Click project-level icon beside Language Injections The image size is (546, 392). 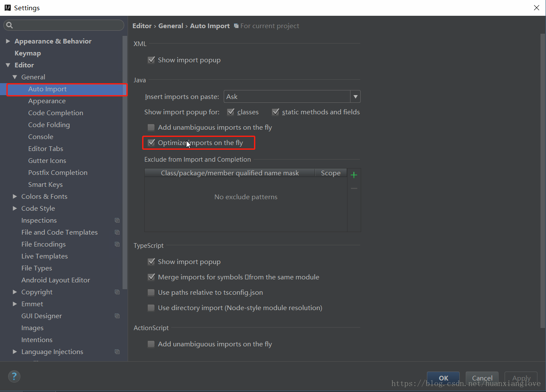point(117,352)
